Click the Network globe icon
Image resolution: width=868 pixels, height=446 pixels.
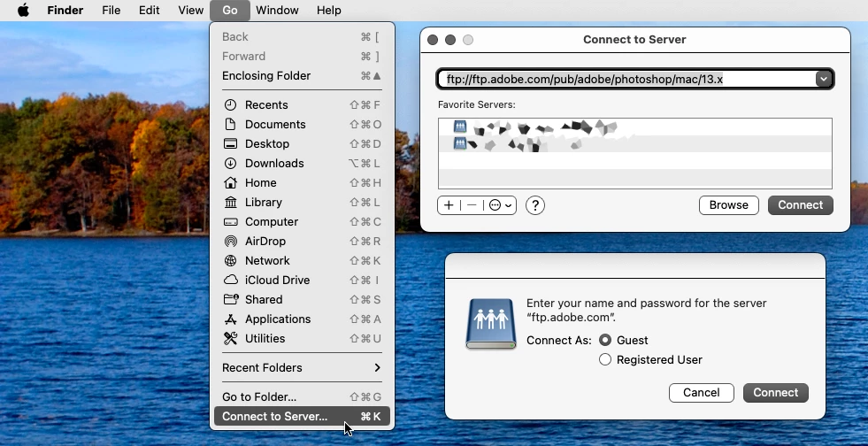click(x=230, y=261)
